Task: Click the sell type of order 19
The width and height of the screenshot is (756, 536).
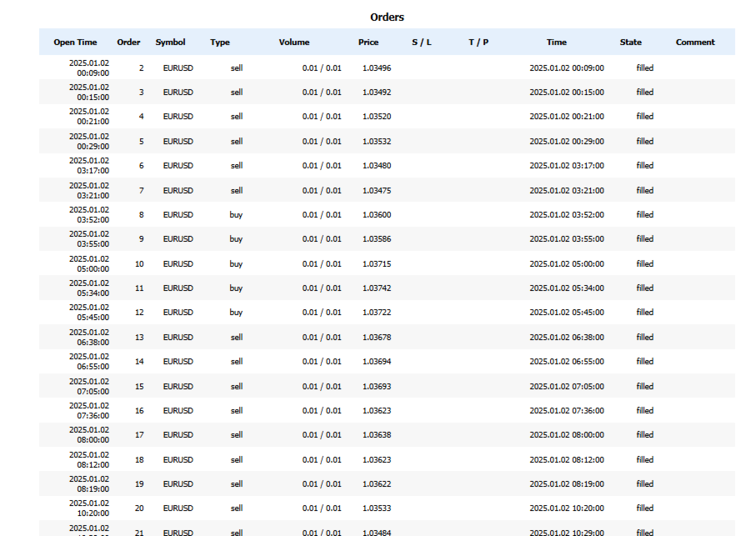Action: click(x=237, y=484)
